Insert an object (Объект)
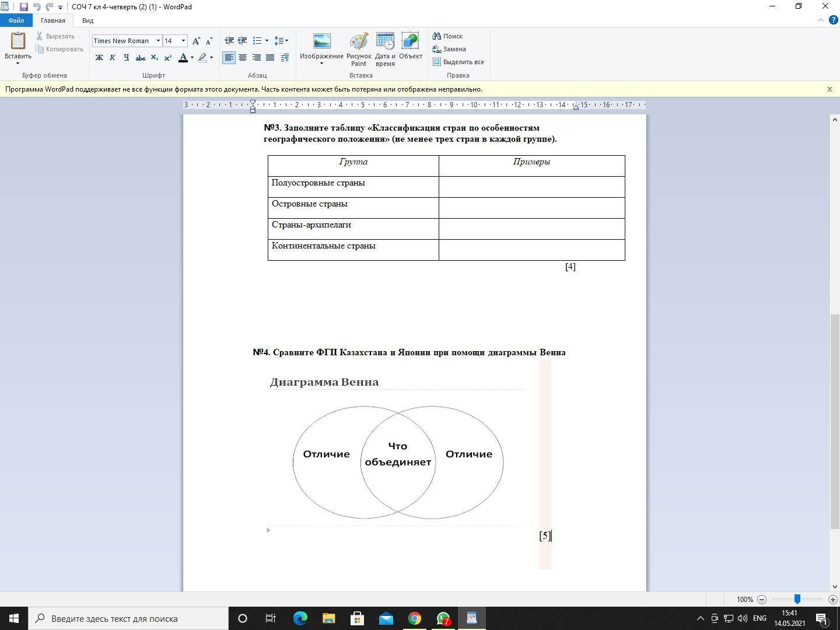Viewport: 840px width, 630px height. click(410, 47)
